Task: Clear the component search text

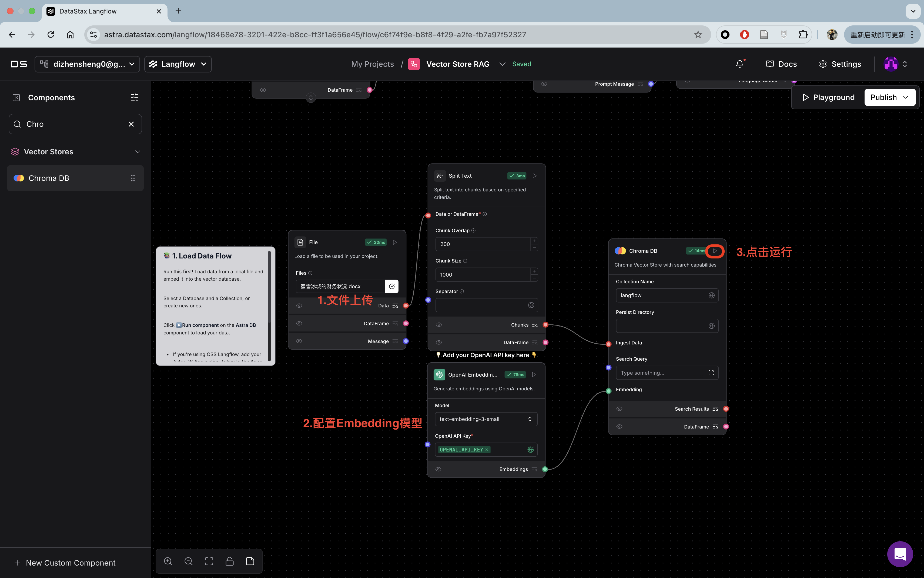Action: [131, 124]
